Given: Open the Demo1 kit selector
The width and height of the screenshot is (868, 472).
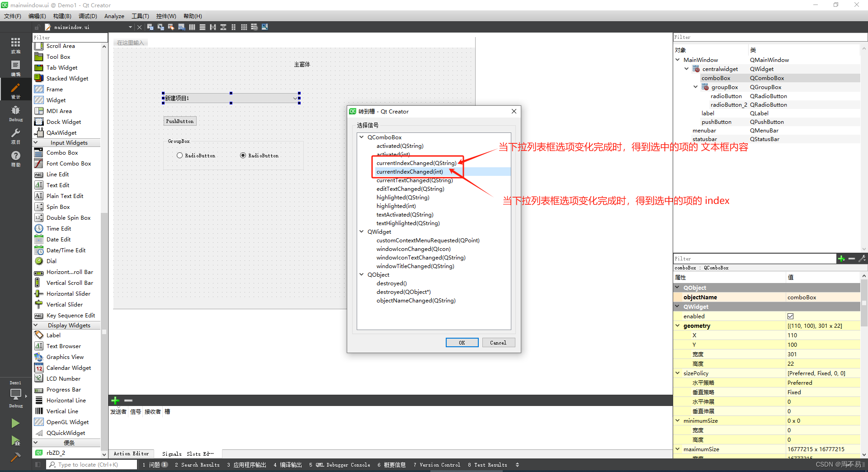Looking at the screenshot, I should coord(16,394).
